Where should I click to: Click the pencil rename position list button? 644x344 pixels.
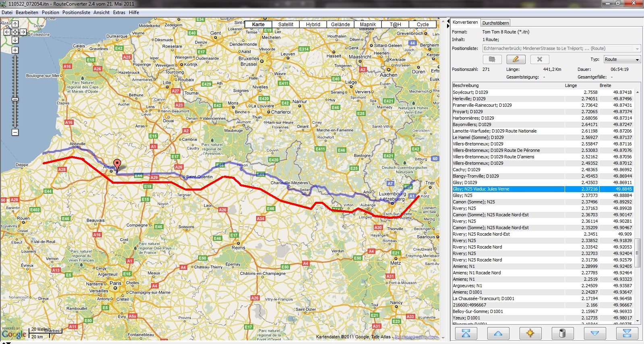(516, 59)
